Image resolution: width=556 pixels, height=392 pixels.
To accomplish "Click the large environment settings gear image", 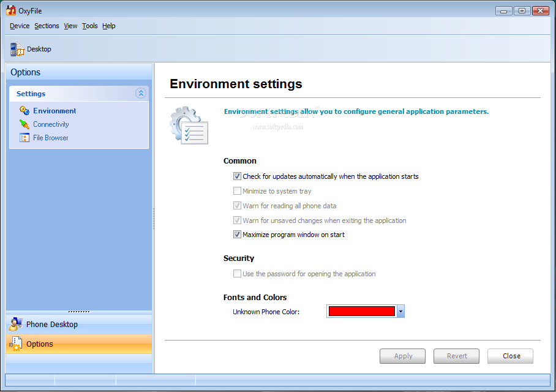I will [189, 126].
